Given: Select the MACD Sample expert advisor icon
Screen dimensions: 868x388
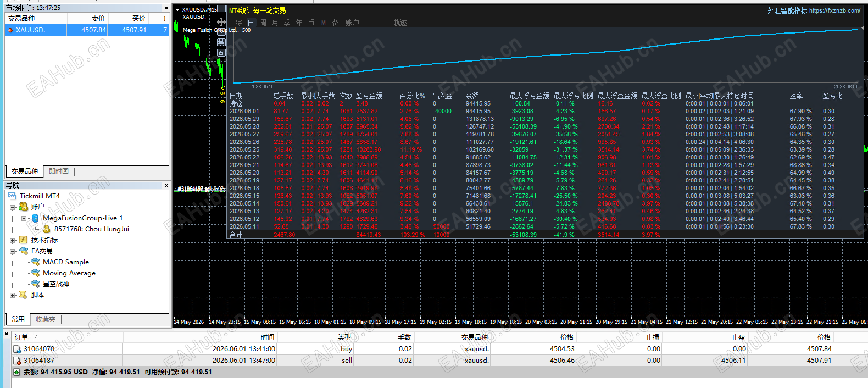Looking at the screenshot, I should point(35,262).
